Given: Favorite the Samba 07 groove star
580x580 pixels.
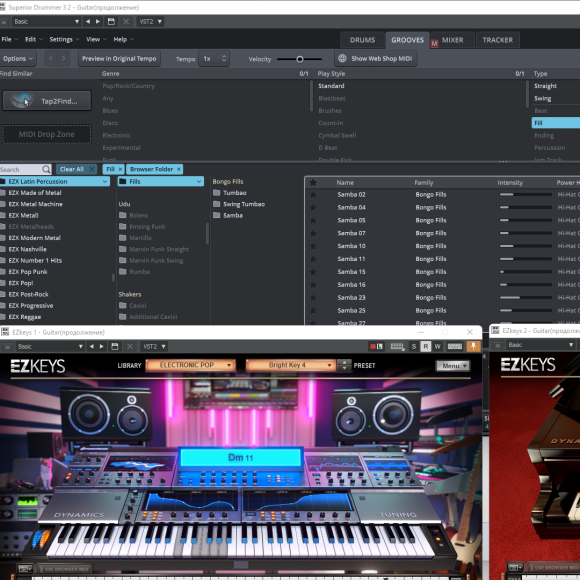Looking at the screenshot, I should pos(313,233).
